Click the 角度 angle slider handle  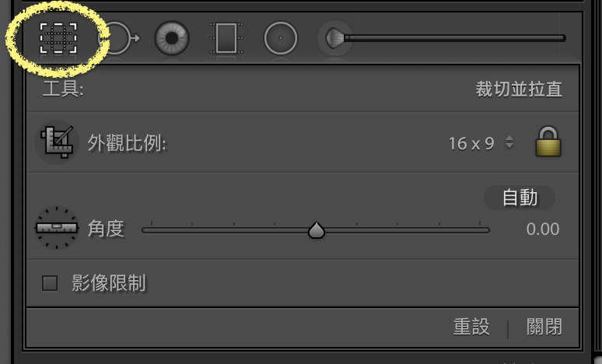pyautogui.click(x=317, y=230)
